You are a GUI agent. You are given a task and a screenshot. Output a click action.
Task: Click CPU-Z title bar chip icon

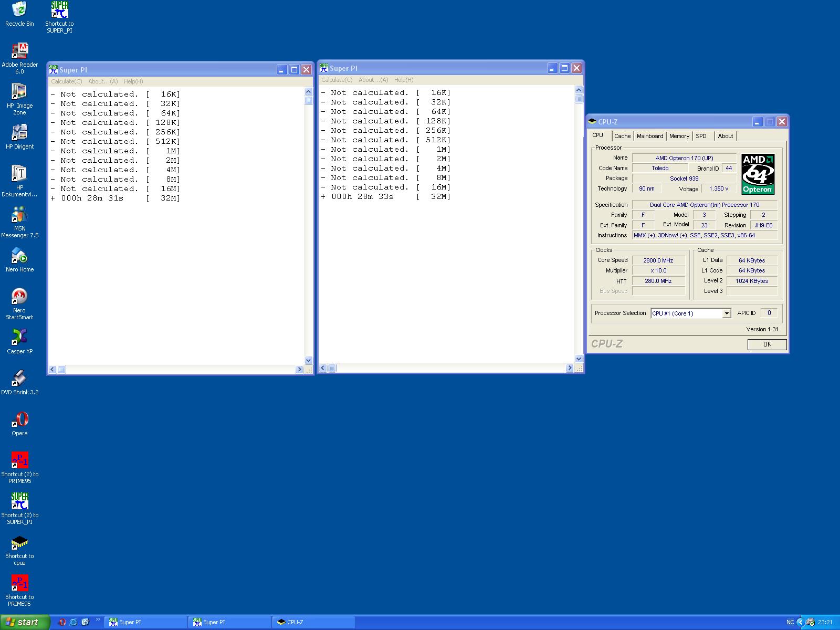click(x=592, y=121)
